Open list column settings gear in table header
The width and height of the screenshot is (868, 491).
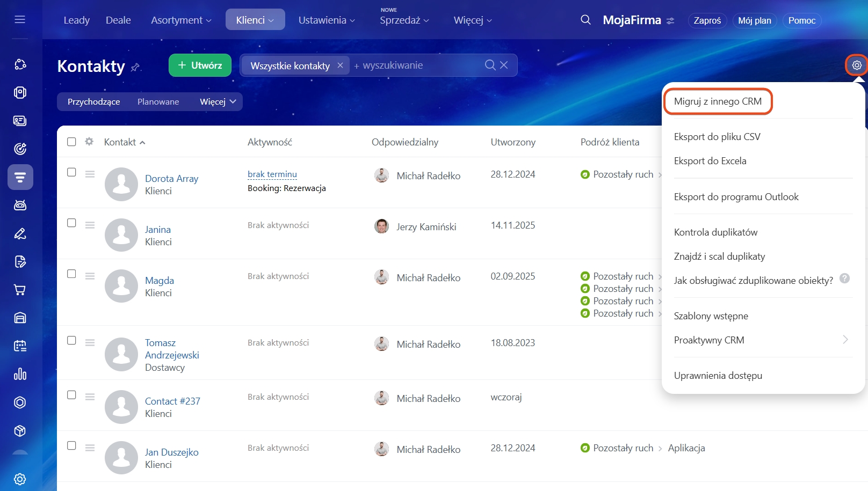click(89, 142)
